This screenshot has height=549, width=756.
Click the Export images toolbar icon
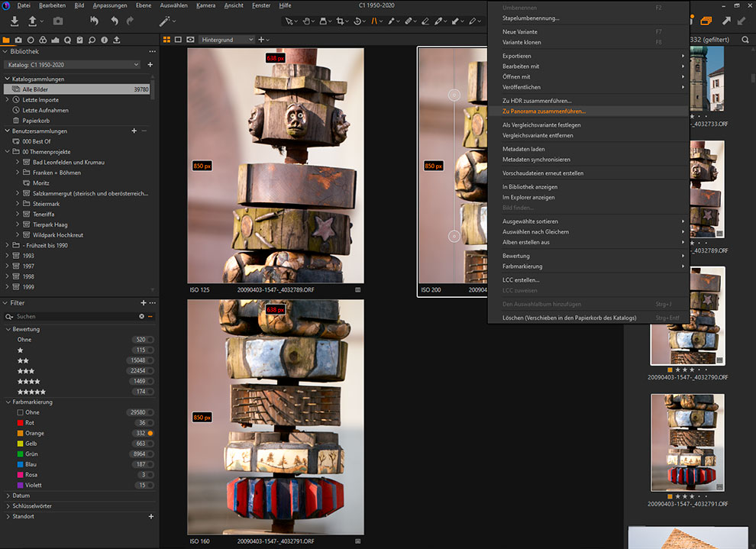click(x=33, y=21)
